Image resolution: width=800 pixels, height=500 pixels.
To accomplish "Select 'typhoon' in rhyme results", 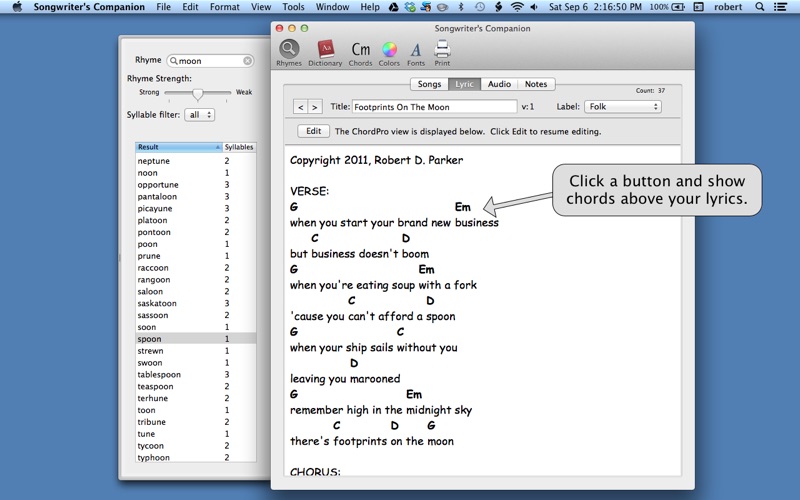I will click(x=196, y=458).
